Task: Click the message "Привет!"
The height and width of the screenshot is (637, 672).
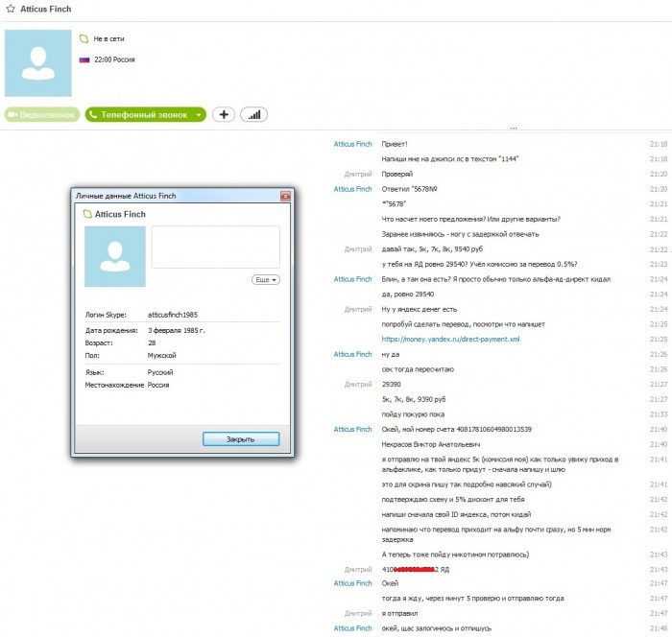Action: [x=395, y=144]
